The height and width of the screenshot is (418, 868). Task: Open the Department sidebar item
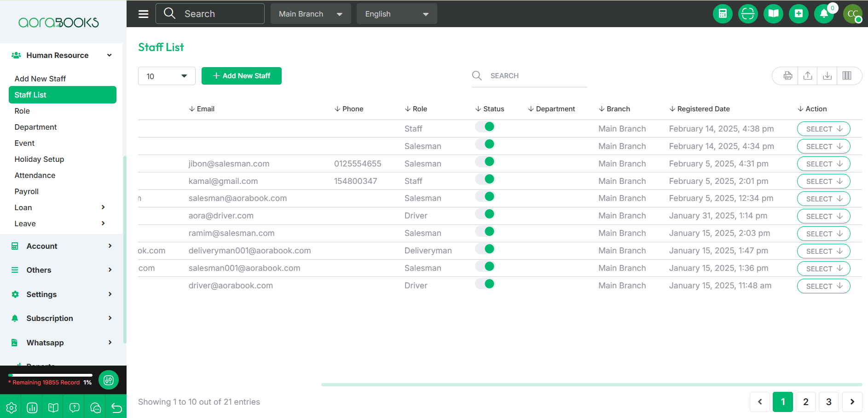click(x=35, y=127)
